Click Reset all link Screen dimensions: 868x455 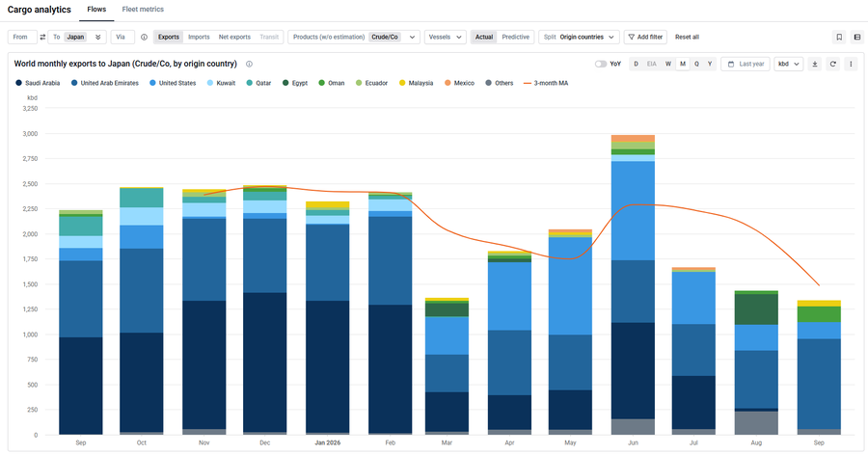pyautogui.click(x=687, y=37)
